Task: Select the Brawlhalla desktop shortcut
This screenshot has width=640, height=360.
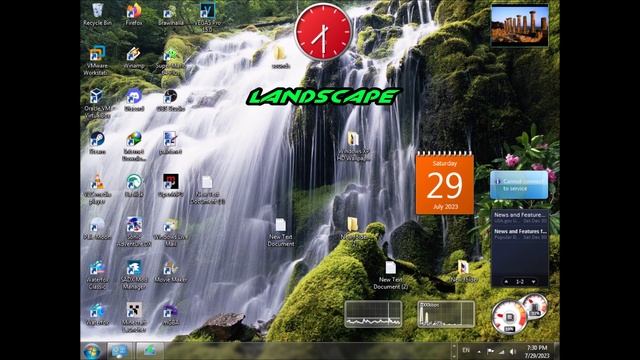Action: (x=171, y=14)
